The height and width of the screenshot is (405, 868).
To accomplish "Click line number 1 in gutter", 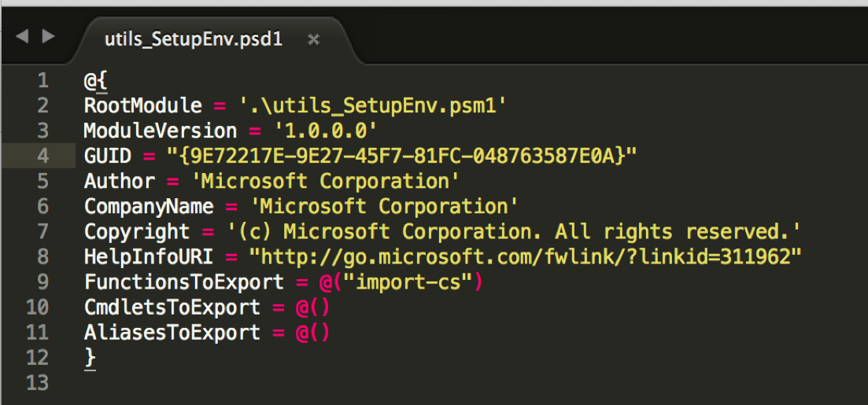I will [x=43, y=81].
